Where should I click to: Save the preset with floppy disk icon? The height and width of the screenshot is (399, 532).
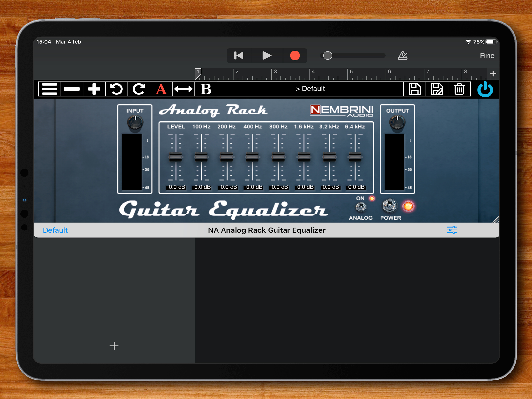point(415,89)
